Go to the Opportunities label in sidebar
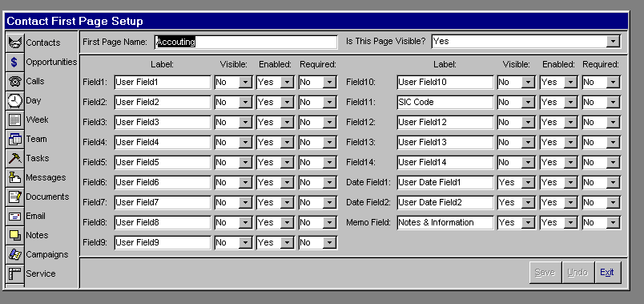The width and height of the screenshot is (644, 304). tap(51, 62)
